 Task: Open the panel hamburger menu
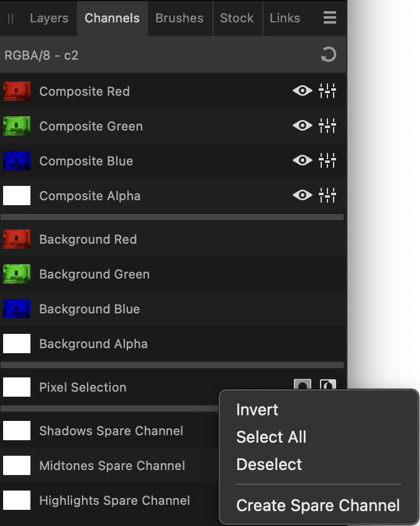[330, 18]
